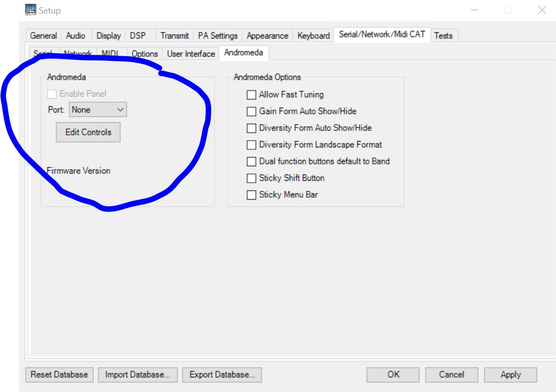Select the PA Settings tab
Screen dimensions: 556x392
click(218, 36)
